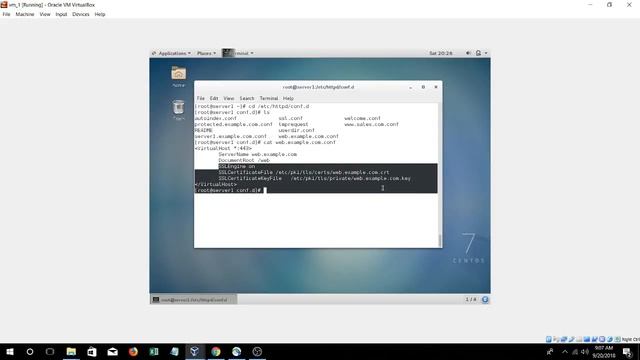Open Windows Action Center notifications
640x360 pixels.
click(628, 351)
